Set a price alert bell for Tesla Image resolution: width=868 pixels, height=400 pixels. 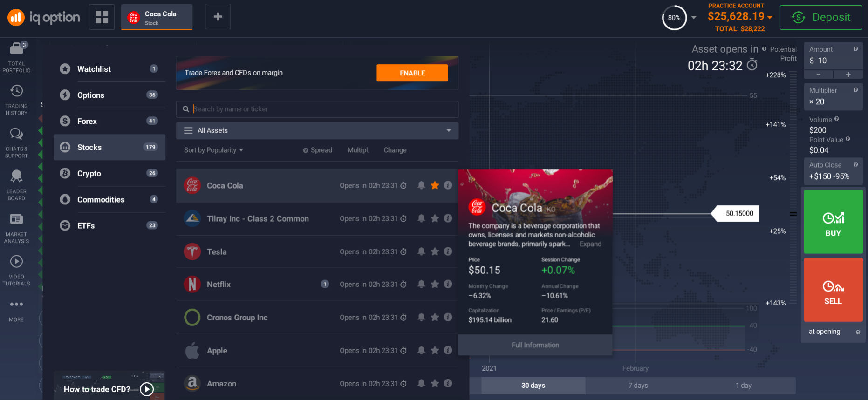pos(421,251)
